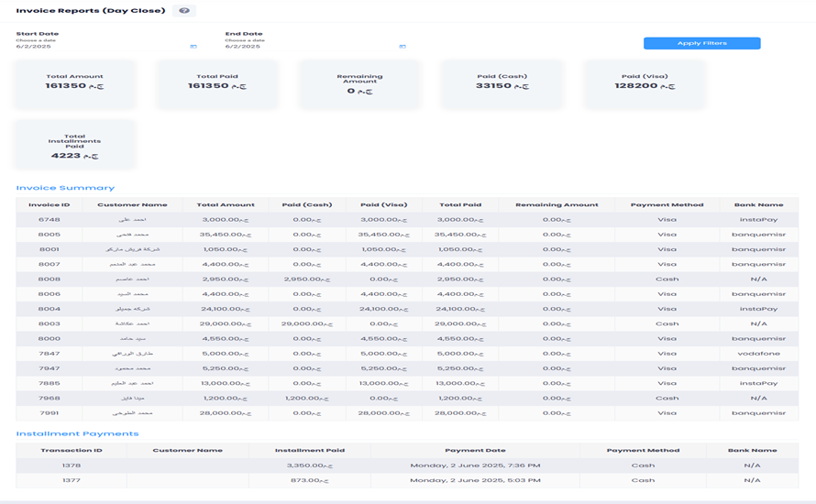The height and width of the screenshot is (504, 816).
Task: Select the Paid (Visa) summary card
Action: click(645, 84)
